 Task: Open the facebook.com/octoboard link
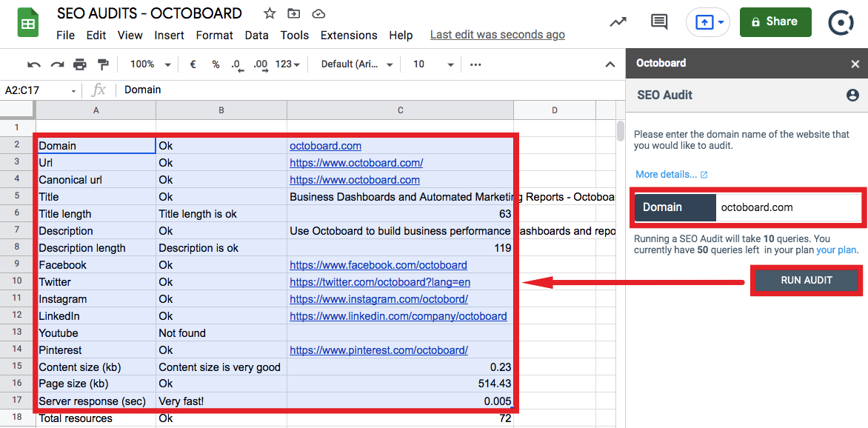(x=378, y=265)
